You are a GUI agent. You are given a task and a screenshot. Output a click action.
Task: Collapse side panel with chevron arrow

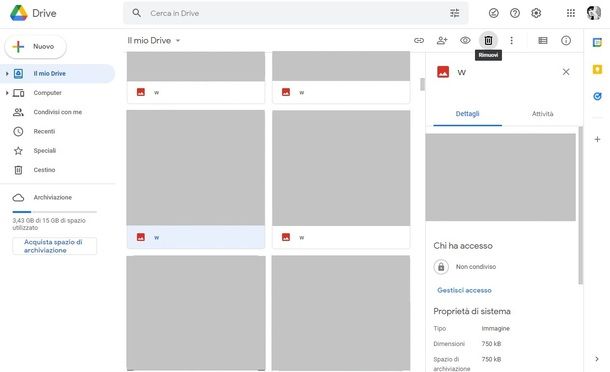597,359
